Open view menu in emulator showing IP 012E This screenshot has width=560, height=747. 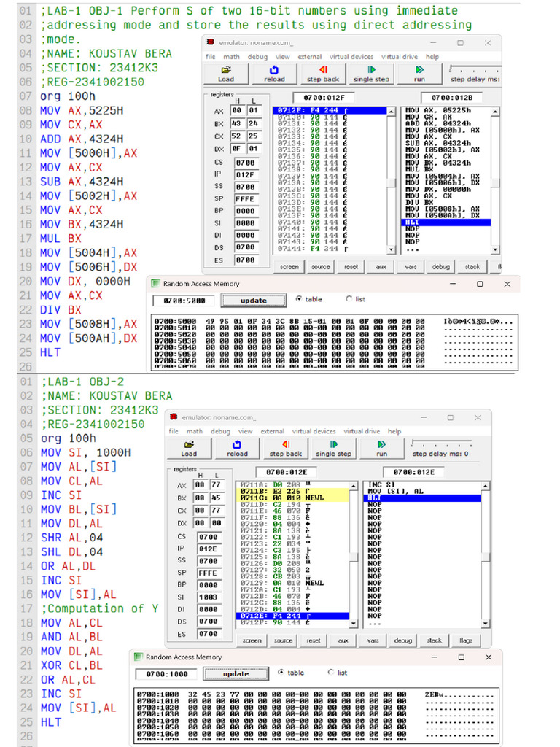click(245, 431)
